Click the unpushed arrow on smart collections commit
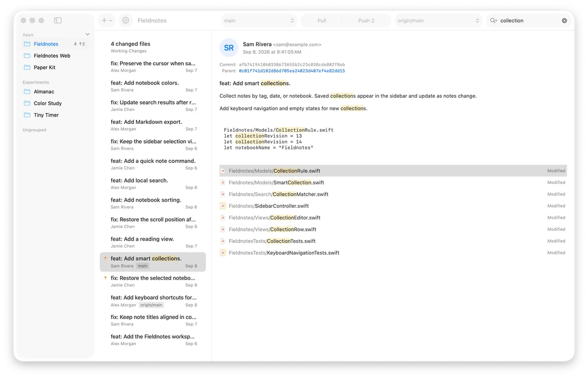Screen dimensions: 588x378 coord(105,258)
